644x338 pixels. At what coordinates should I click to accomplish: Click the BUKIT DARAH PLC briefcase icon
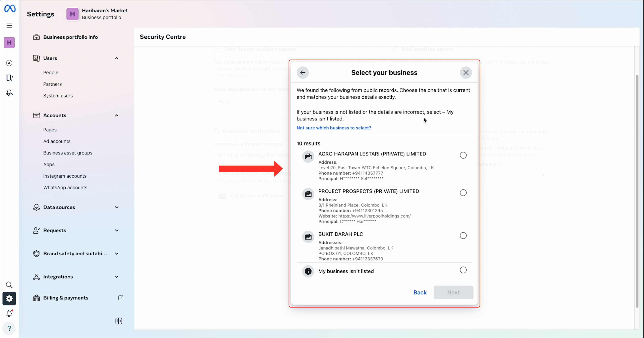(x=308, y=237)
